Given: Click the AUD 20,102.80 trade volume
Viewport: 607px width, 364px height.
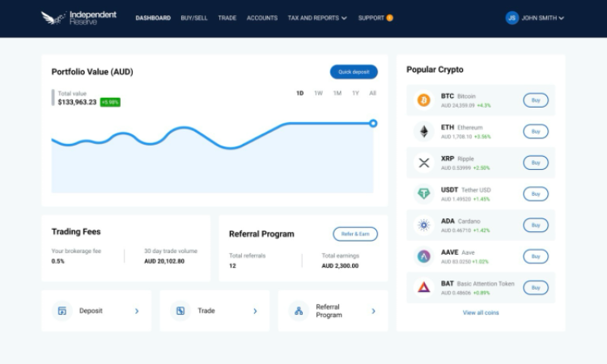Looking at the screenshot, I should pos(164,261).
